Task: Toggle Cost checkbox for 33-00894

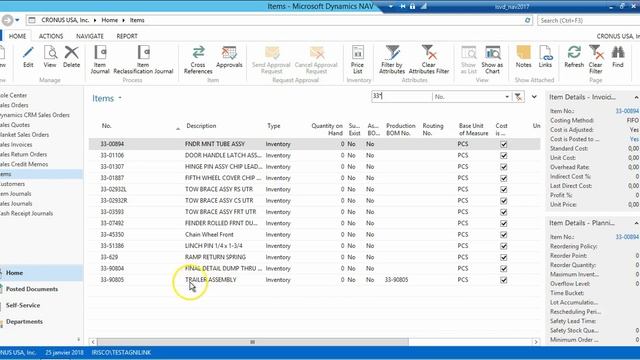Action: click(504, 144)
